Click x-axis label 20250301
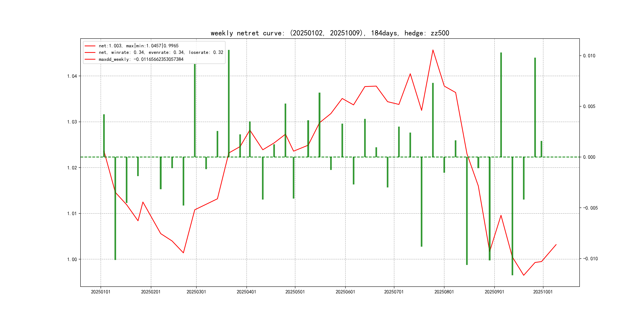This screenshot has height=322, width=644. (196, 292)
